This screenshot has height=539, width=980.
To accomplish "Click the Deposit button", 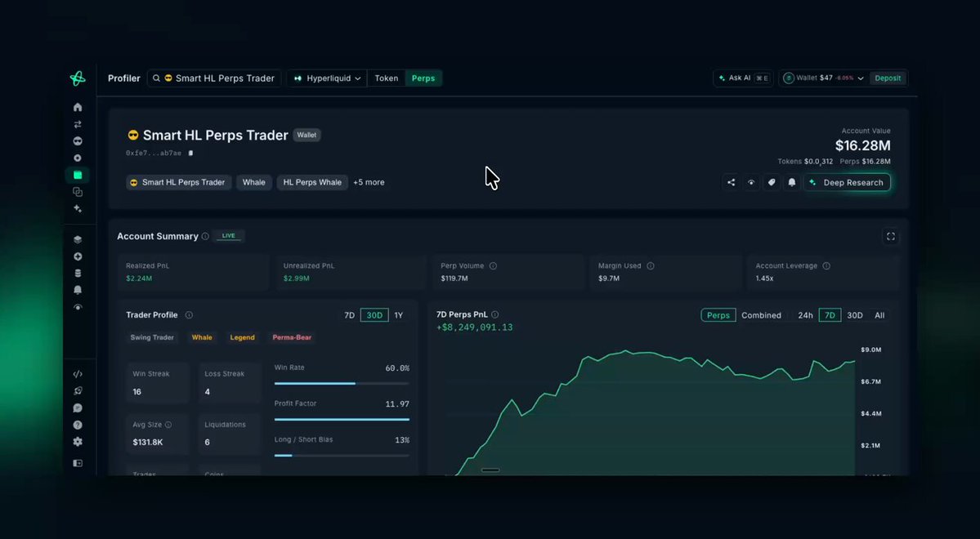I will (x=888, y=78).
